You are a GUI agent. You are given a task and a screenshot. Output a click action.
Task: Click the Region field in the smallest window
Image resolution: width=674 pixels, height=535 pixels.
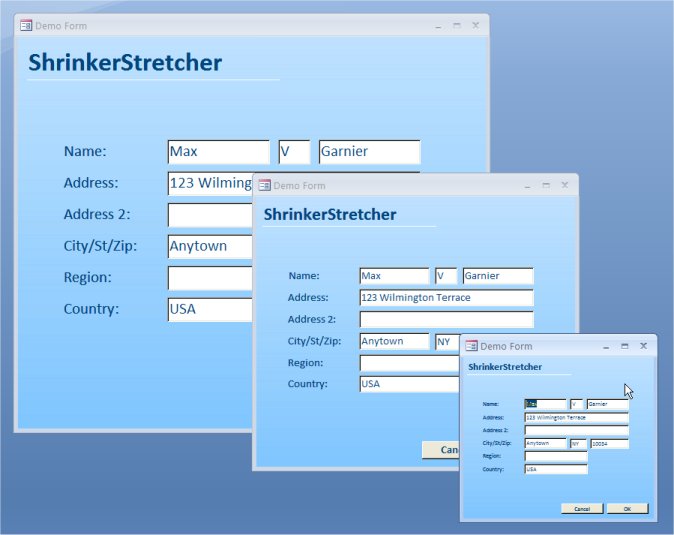click(x=556, y=456)
